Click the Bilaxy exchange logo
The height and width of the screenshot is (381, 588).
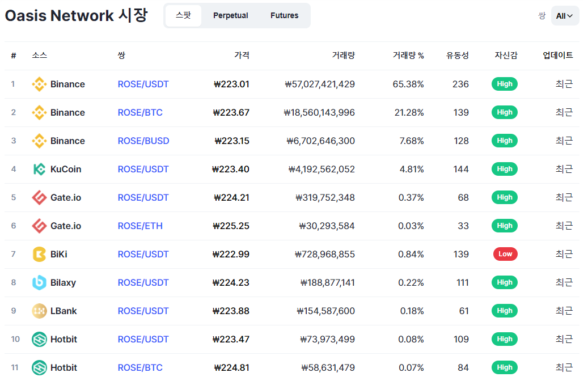(x=39, y=282)
